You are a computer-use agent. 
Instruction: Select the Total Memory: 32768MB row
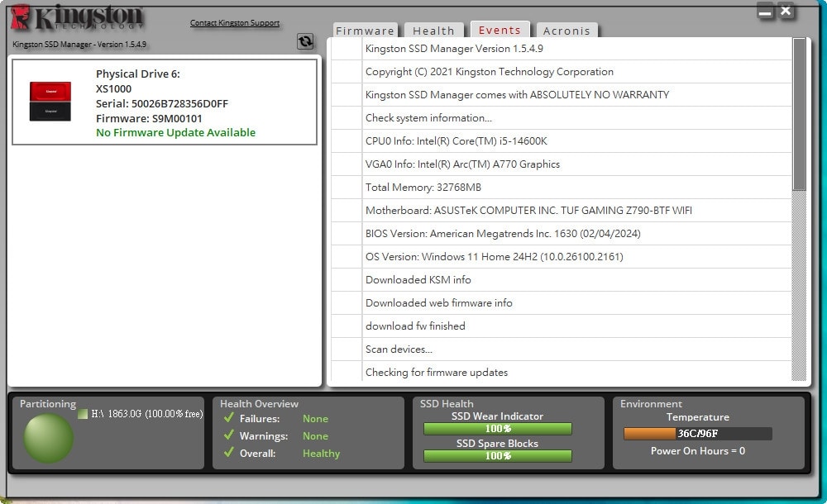562,188
